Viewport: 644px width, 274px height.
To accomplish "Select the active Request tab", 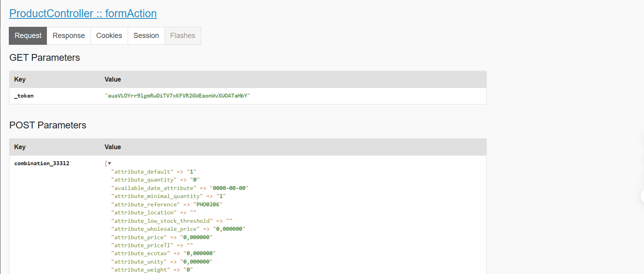I will 28,36.
